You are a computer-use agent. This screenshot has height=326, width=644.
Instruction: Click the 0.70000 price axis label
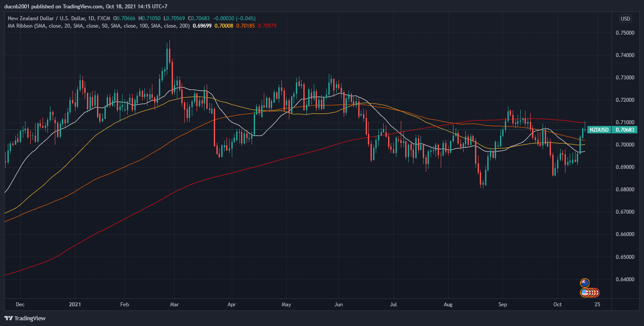[625, 145]
